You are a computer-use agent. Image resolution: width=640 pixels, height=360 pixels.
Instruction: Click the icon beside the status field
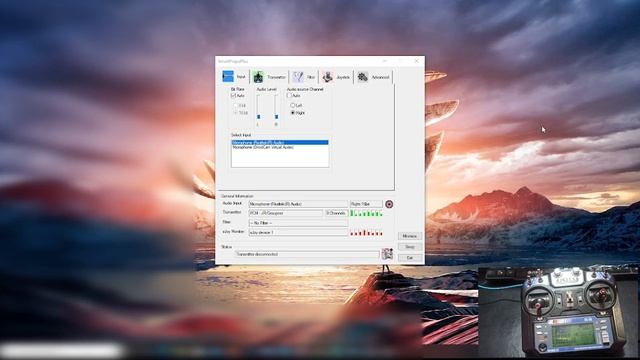click(387, 253)
